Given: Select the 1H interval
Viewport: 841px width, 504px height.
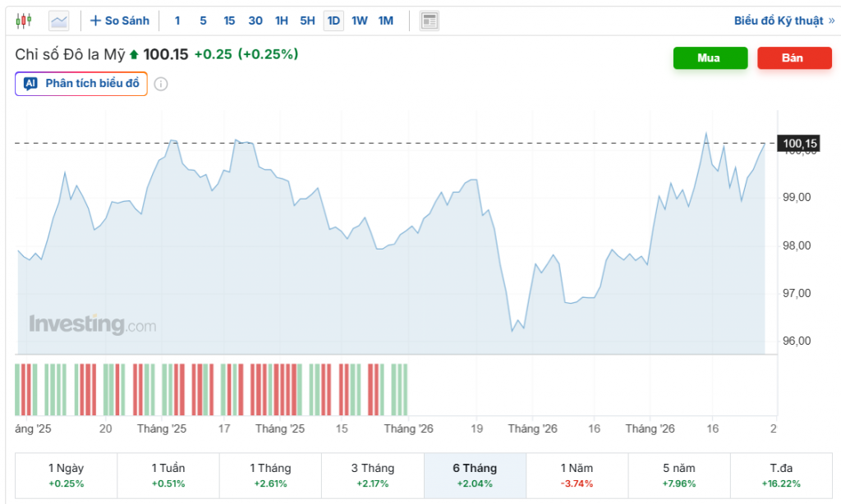Looking at the screenshot, I should 282,21.
